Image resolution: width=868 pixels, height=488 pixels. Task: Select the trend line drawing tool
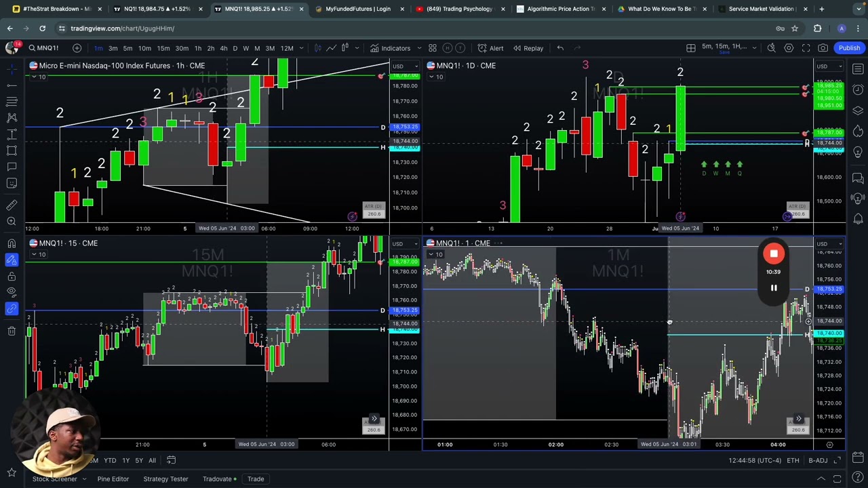coord(12,85)
